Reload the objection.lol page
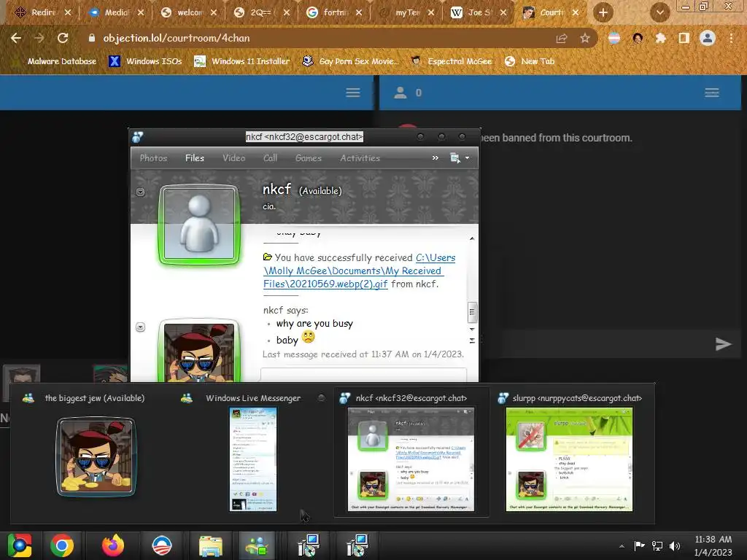Image resolution: width=747 pixels, height=560 pixels. [x=63, y=38]
